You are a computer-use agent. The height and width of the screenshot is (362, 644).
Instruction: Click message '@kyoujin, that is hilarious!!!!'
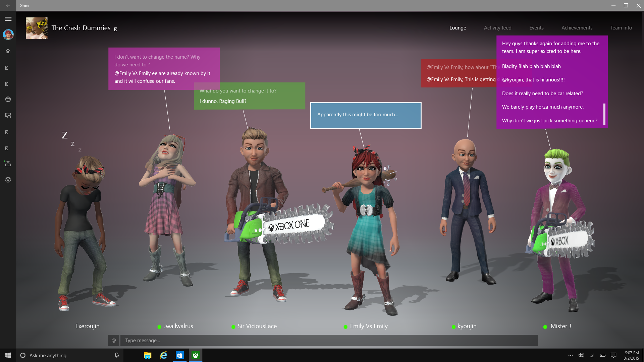[533, 80]
